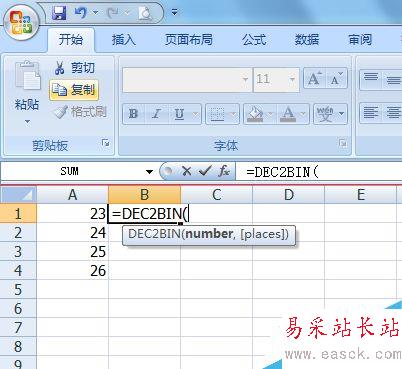Image resolution: width=402 pixels, height=369 pixels.
Task: Expand the Name Box dropdown arrow
Action: [149, 172]
